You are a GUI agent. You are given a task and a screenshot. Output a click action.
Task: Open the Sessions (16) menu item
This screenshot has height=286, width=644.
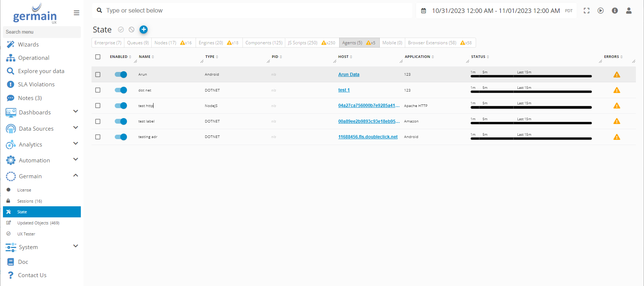coord(30,201)
